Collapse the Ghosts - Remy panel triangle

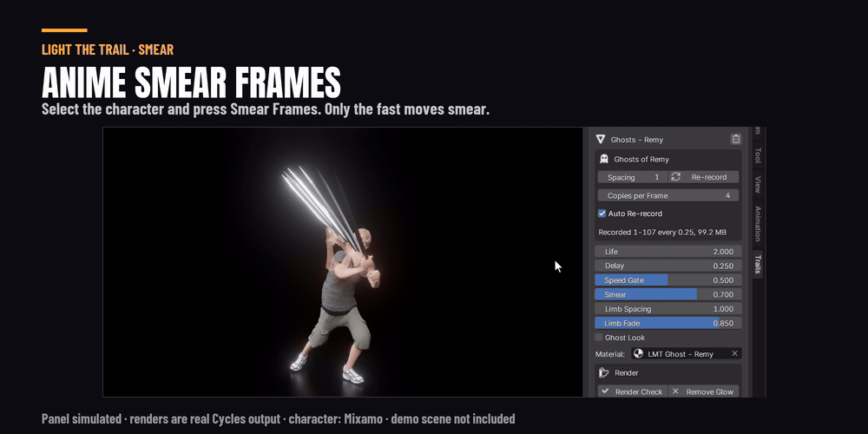601,140
